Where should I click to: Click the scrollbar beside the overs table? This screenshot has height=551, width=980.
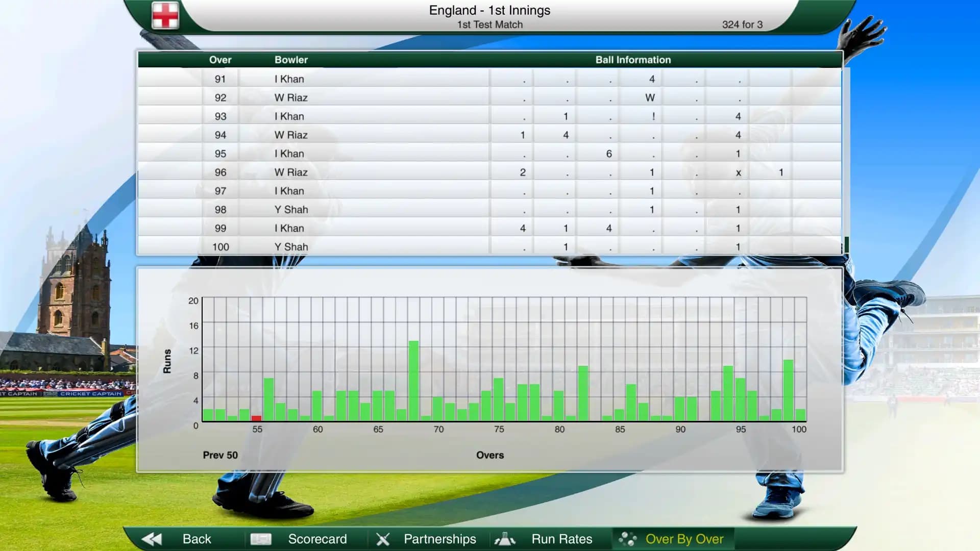848,245
